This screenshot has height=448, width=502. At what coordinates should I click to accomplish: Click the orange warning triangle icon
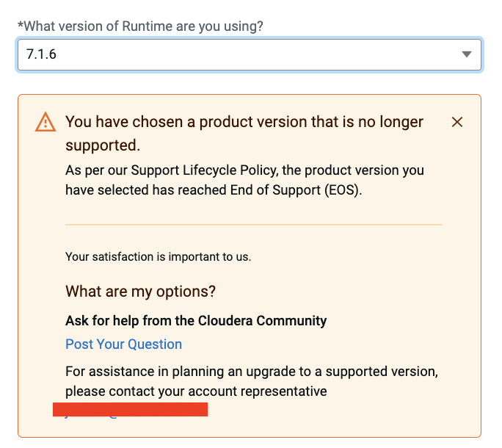coord(46,122)
